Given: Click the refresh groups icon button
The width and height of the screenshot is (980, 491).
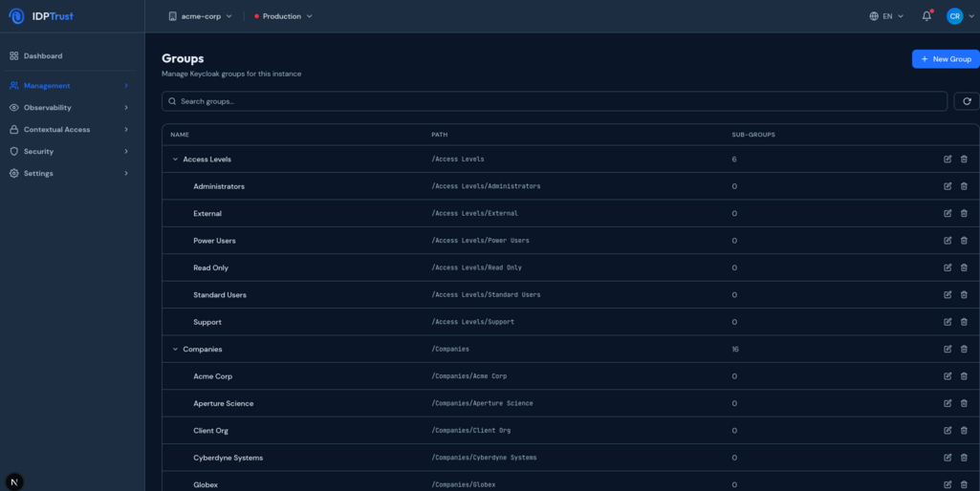Looking at the screenshot, I should tap(967, 101).
